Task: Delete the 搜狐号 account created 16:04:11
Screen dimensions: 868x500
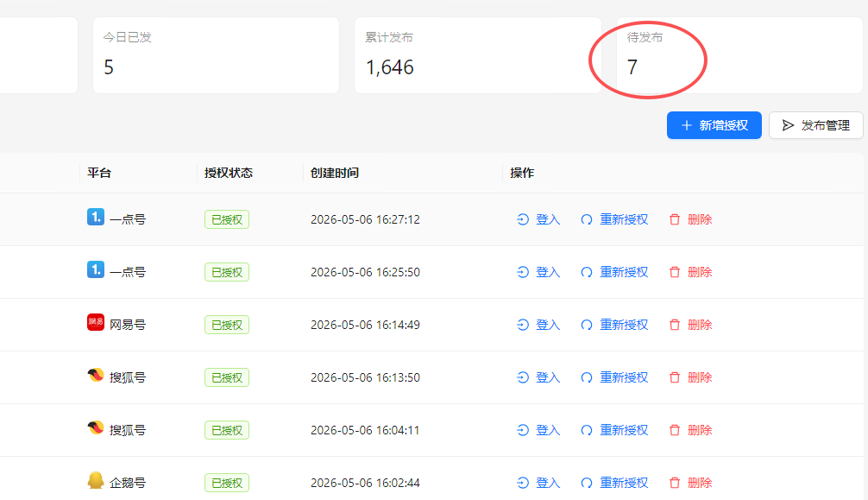Action: (x=690, y=430)
